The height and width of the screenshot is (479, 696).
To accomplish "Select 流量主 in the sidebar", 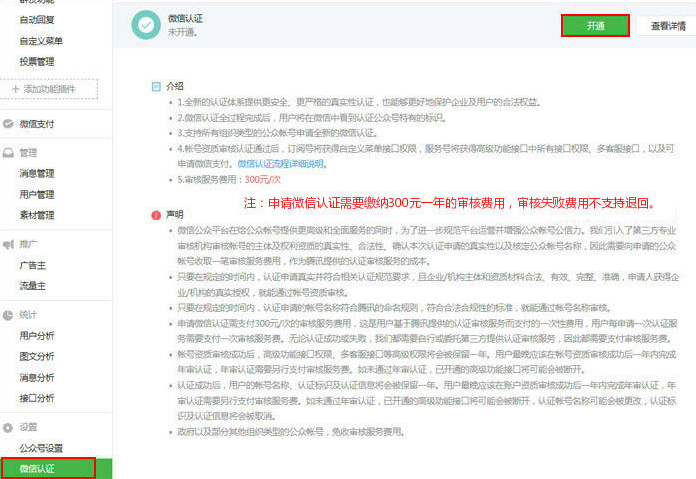I will (x=32, y=286).
